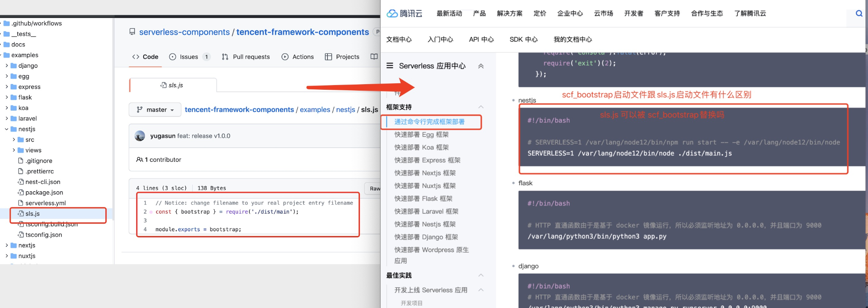Expand the django folder chevron

click(x=7, y=66)
